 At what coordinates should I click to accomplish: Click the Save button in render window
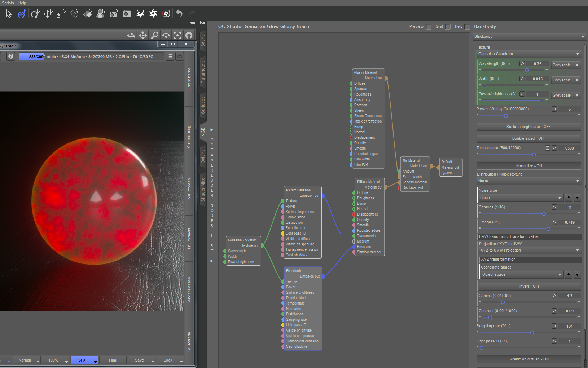pos(139,360)
